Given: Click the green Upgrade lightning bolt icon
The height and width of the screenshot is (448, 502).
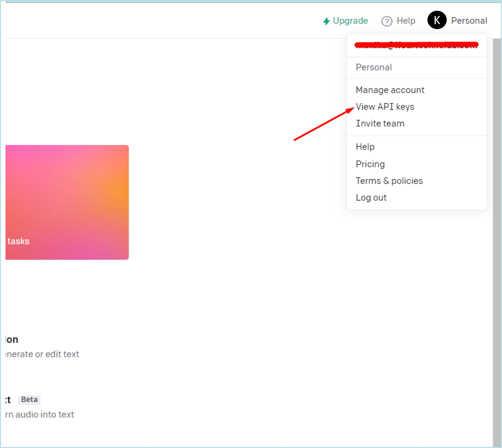Looking at the screenshot, I should [x=326, y=21].
